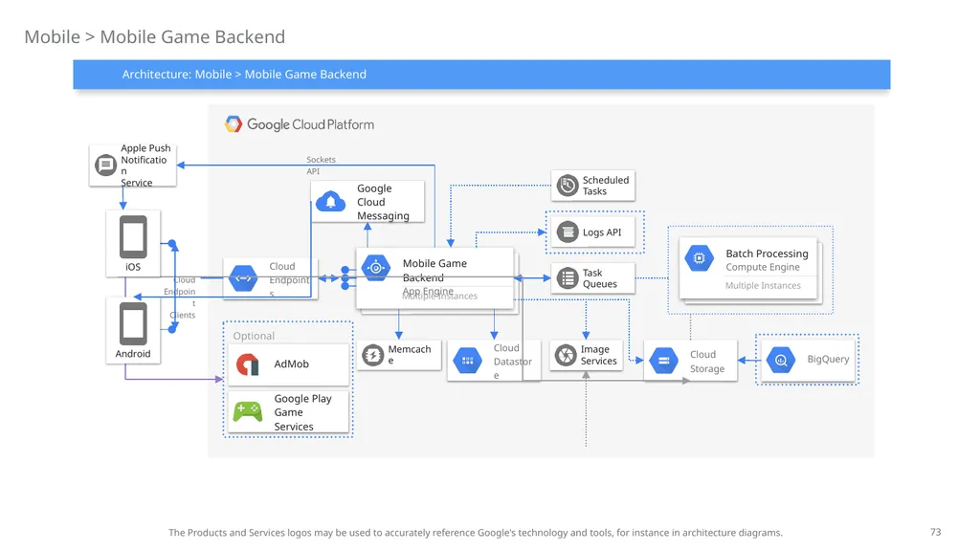Click the Google Cloud Messaging bell icon
The image size is (980, 551).
click(x=330, y=202)
